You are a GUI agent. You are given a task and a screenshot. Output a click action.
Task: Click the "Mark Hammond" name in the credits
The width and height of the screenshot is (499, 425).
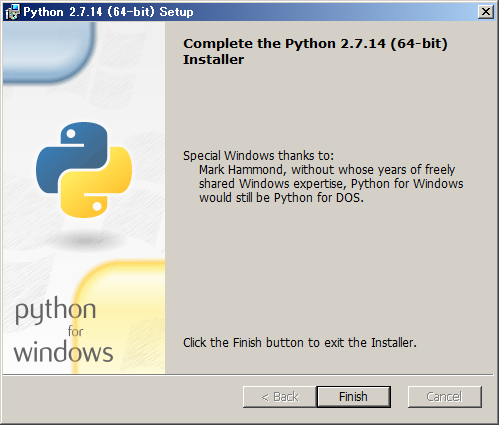coord(243,170)
